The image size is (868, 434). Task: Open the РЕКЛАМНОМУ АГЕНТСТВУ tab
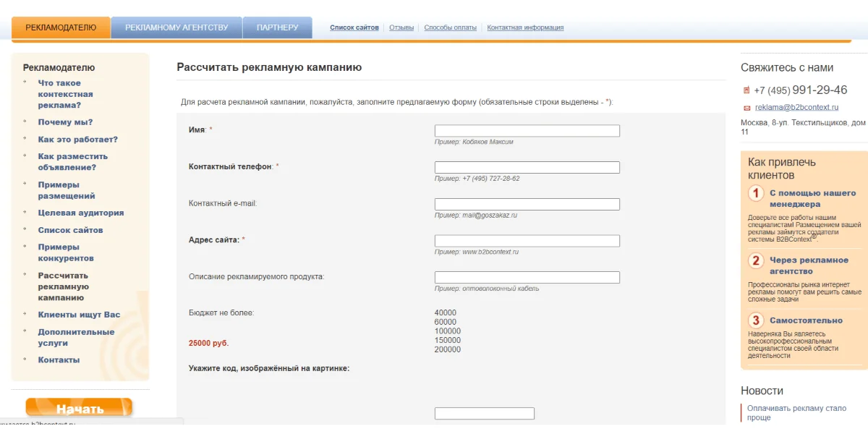[x=176, y=27]
